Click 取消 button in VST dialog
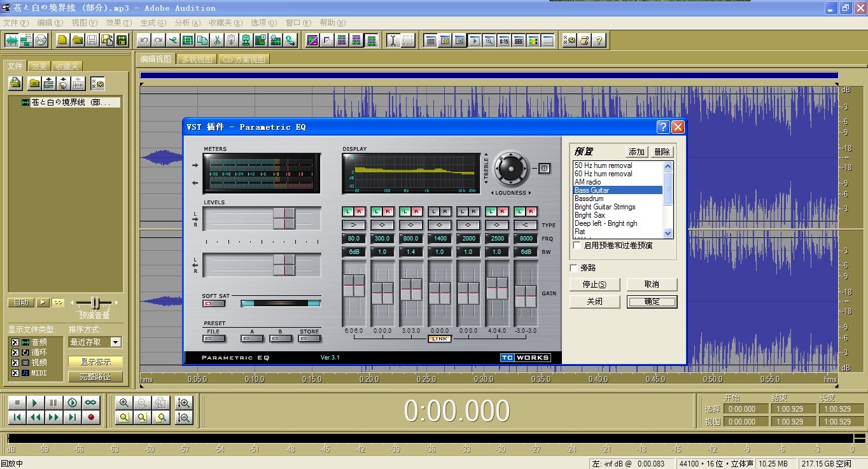Screen dimensions: 868x469 (x=652, y=284)
